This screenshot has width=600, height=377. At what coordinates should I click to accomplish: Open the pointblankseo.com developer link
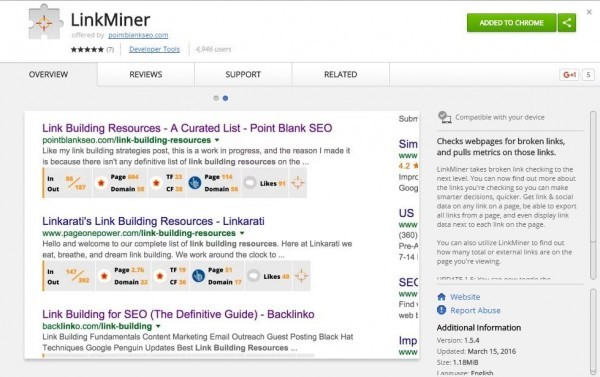pos(138,35)
